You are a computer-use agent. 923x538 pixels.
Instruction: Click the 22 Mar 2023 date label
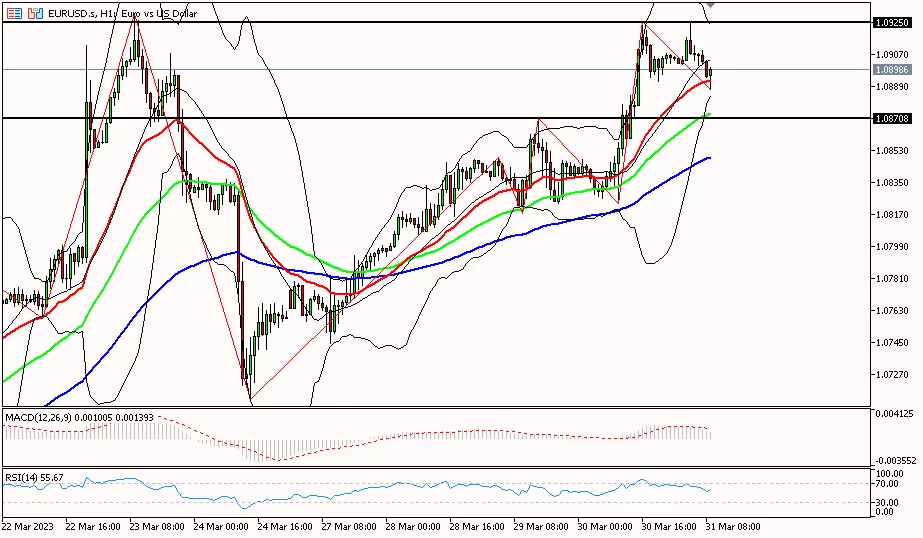point(28,526)
